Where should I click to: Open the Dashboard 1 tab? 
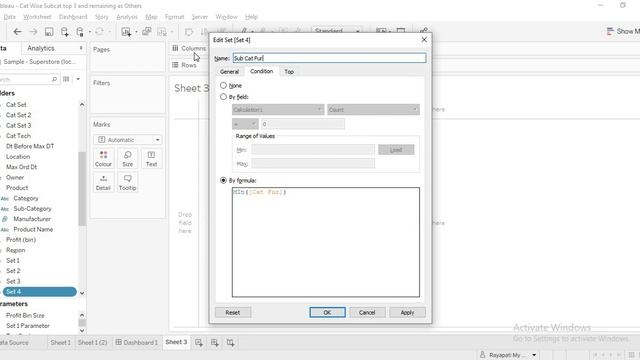136,342
